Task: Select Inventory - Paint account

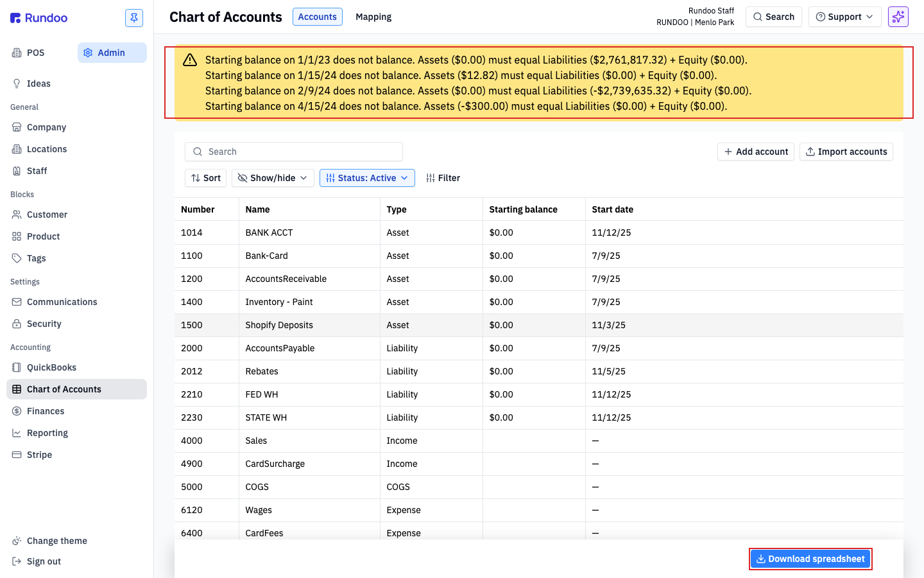Action: (539, 302)
